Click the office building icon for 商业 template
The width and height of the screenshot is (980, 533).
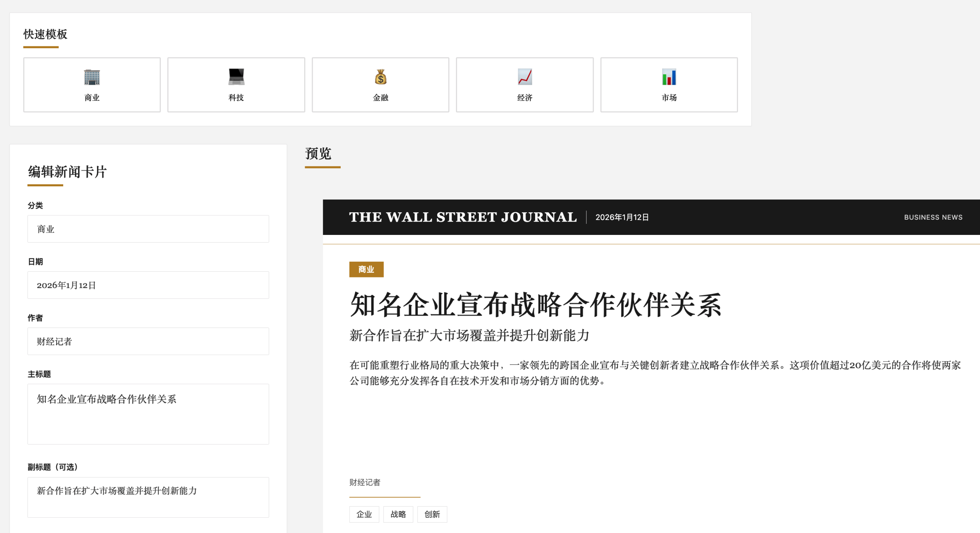click(92, 77)
